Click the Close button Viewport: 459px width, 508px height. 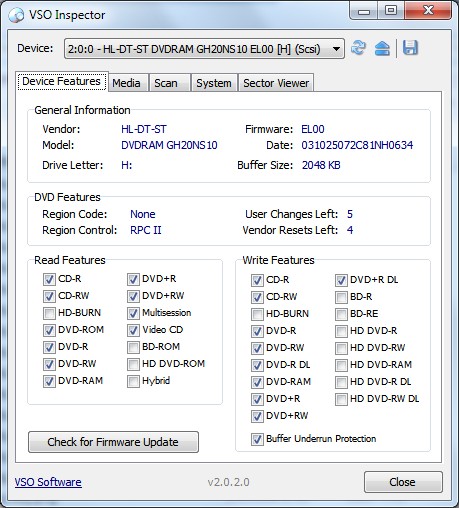coord(403,482)
